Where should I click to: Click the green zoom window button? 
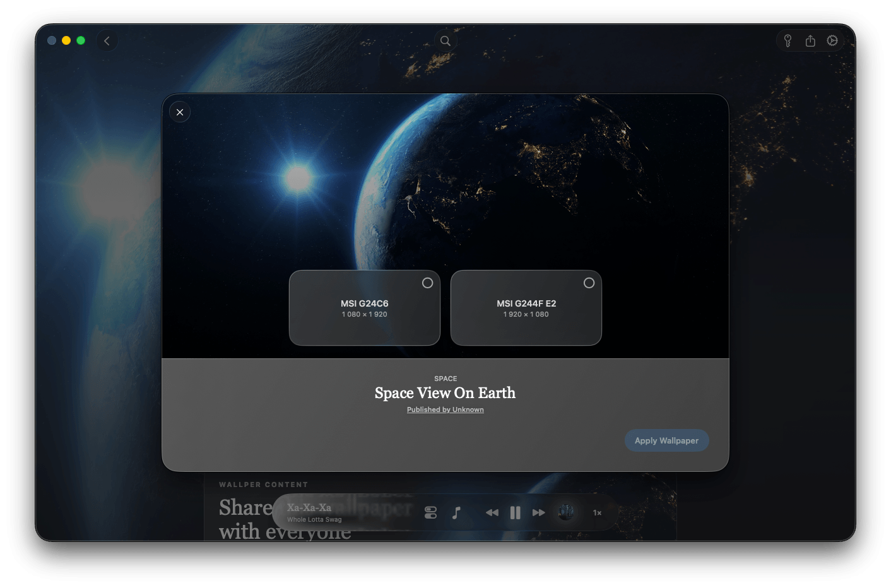81,40
